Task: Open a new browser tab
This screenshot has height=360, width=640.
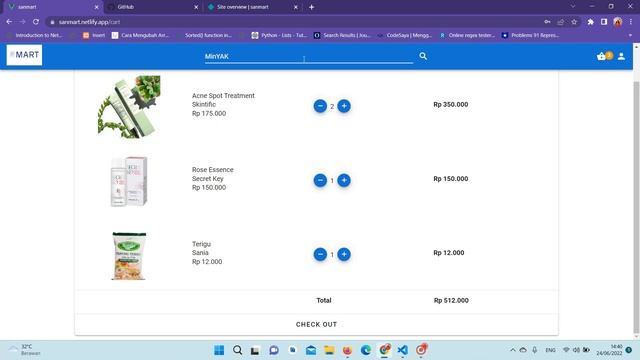Action: (x=311, y=7)
